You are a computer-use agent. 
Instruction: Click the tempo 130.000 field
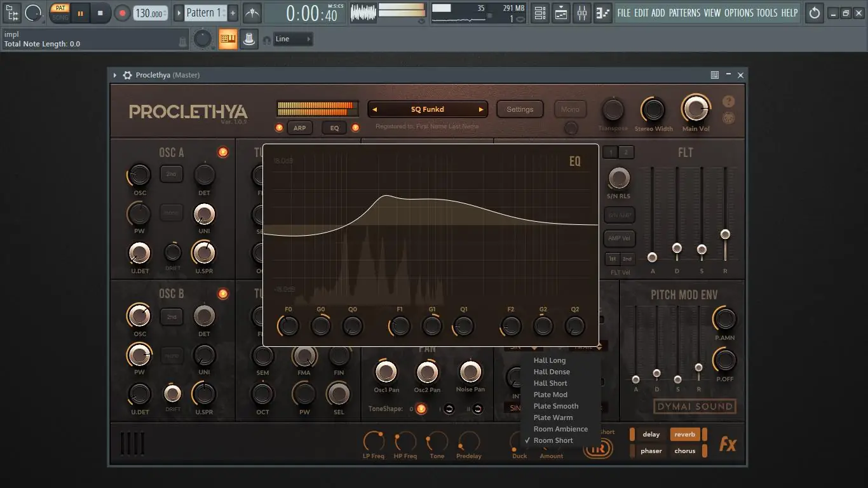pyautogui.click(x=151, y=13)
